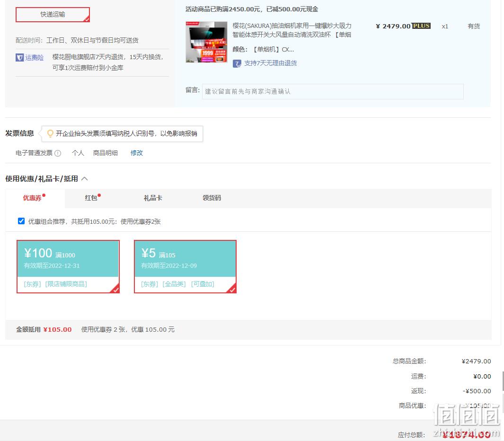Deselect the ¥5 满105 coupon
The height and width of the screenshot is (441, 504).
tap(185, 266)
